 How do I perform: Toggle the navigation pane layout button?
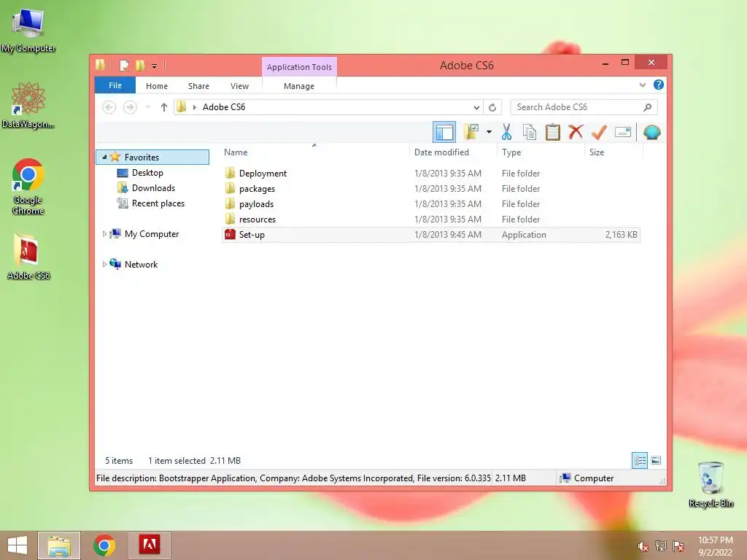[x=444, y=132]
